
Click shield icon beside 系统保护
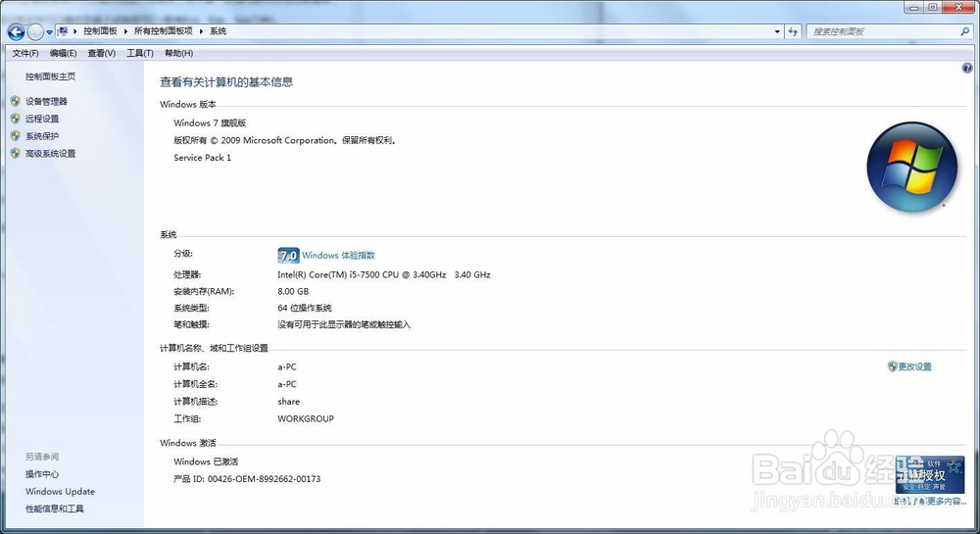coord(16,135)
